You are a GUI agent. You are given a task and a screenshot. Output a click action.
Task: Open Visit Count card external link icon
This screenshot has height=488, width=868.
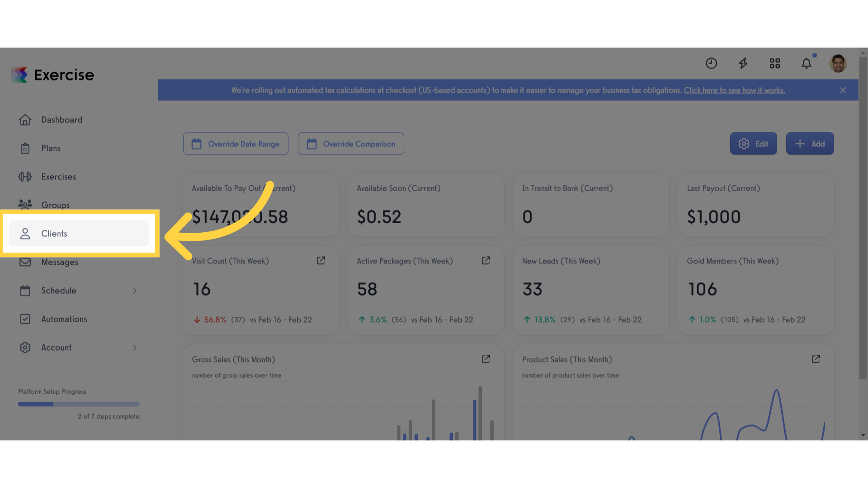[x=321, y=261]
